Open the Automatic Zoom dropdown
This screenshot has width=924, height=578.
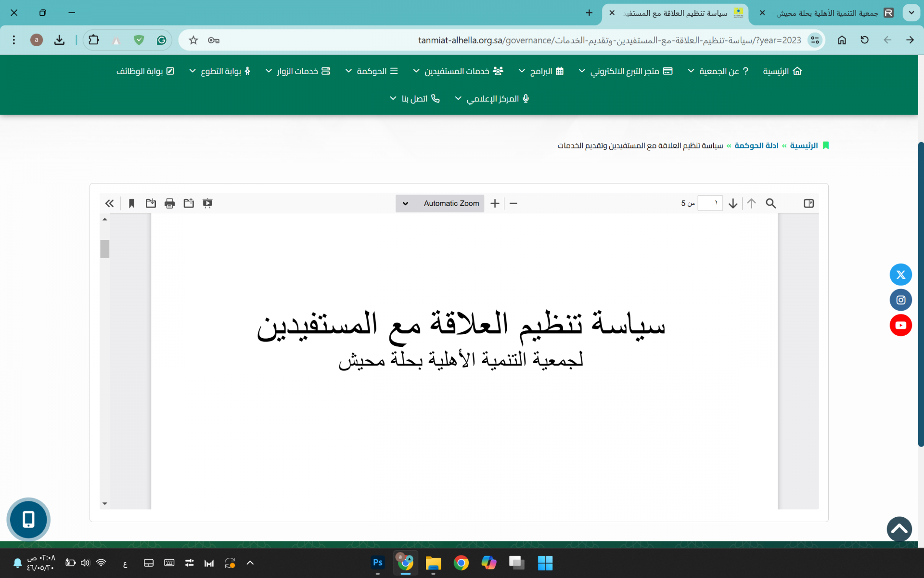pyautogui.click(x=440, y=203)
